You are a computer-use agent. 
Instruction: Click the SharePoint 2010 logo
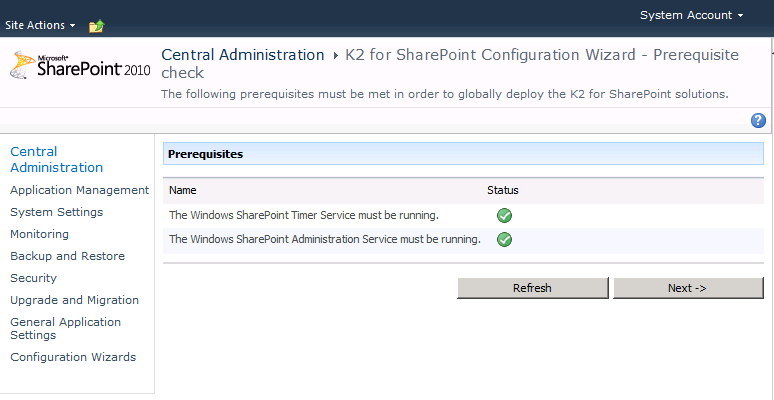(80, 66)
